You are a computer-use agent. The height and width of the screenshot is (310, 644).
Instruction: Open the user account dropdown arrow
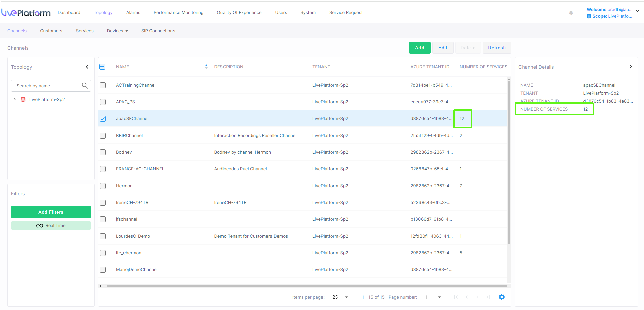(638, 11)
